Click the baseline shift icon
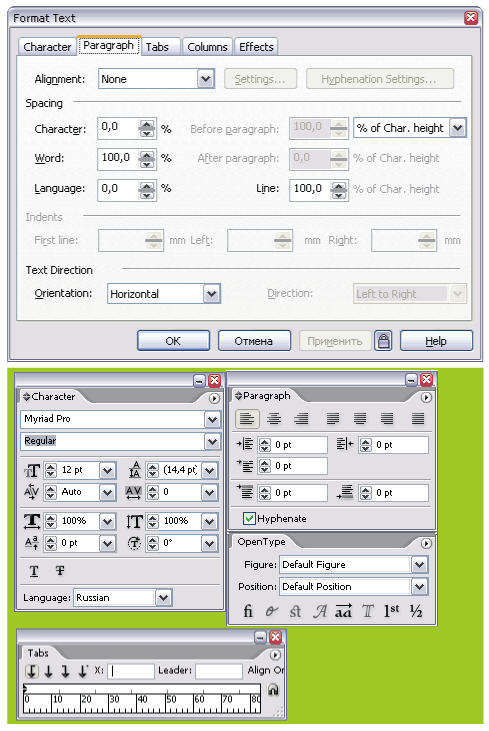The height and width of the screenshot is (731, 489). click(32, 543)
